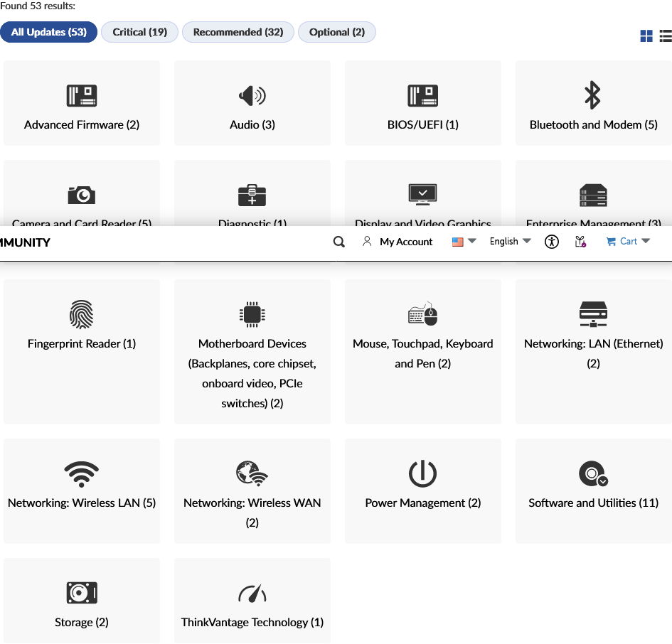This screenshot has width=672, height=644.
Task: Open the Storage hard drive icon
Action: click(x=82, y=593)
